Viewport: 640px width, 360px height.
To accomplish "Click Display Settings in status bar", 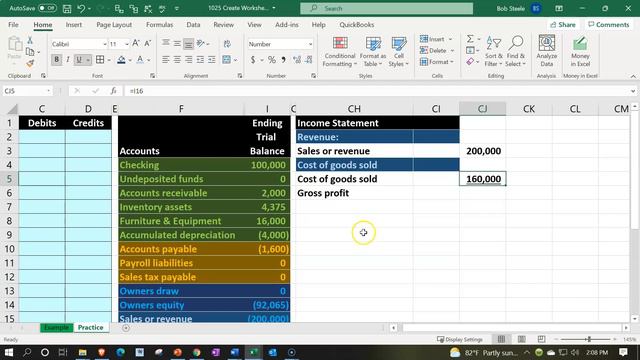I will pyautogui.click(x=460, y=339).
